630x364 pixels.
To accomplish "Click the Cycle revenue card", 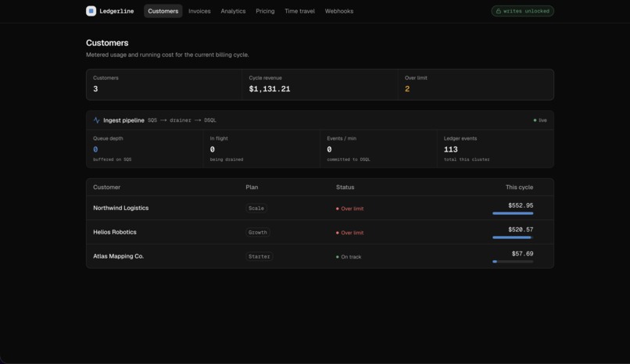I will point(320,84).
